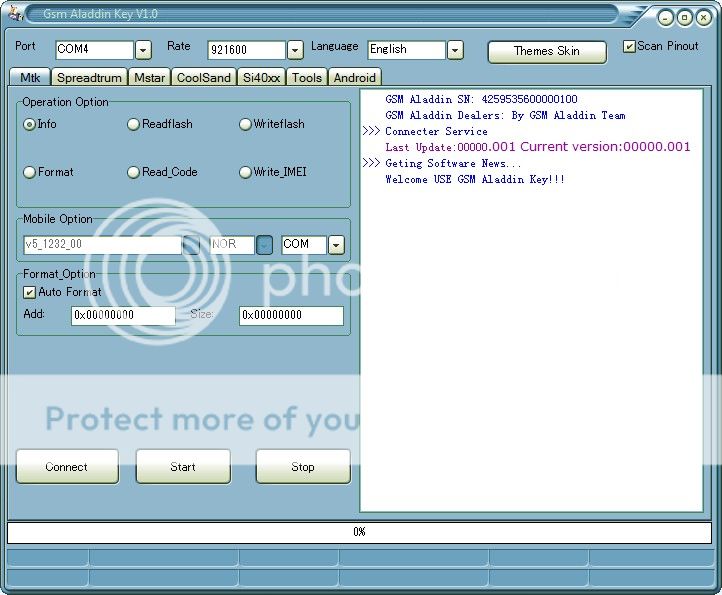Open the COM dropdown in Mobile Option
The image size is (722, 595).
(336, 245)
